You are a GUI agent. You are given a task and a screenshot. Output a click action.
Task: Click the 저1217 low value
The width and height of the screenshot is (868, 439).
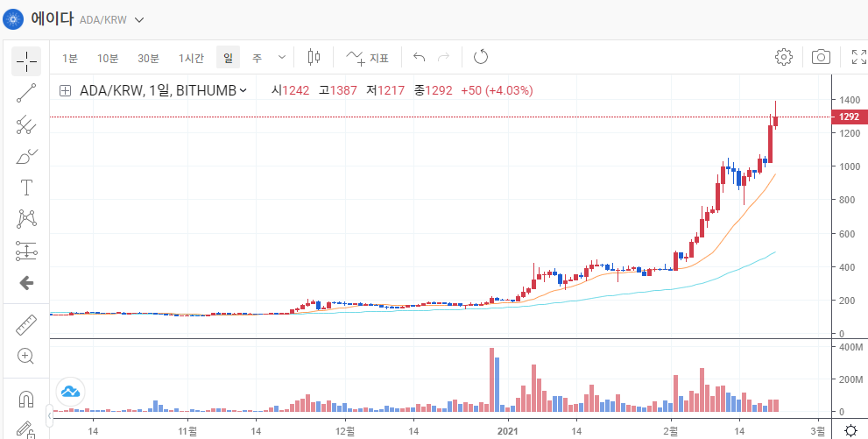(385, 91)
